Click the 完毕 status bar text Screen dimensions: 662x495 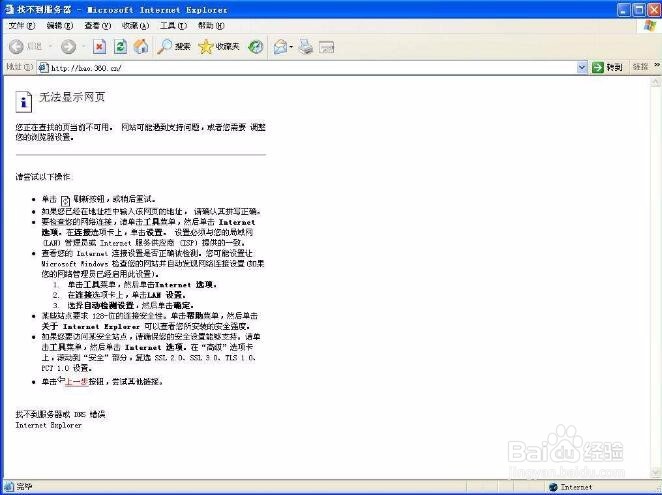pyautogui.click(x=25, y=487)
